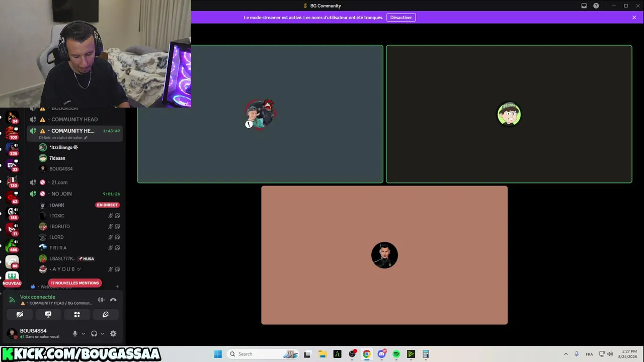
Task: Show hidden system tray icons
Action: pyautogui.click(x=566, y=354)
